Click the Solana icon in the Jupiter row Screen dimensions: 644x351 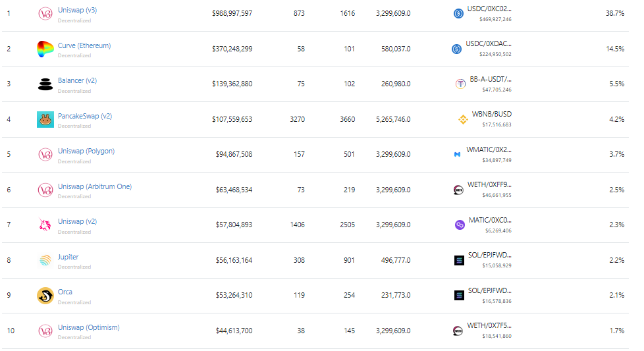(459, 260)
